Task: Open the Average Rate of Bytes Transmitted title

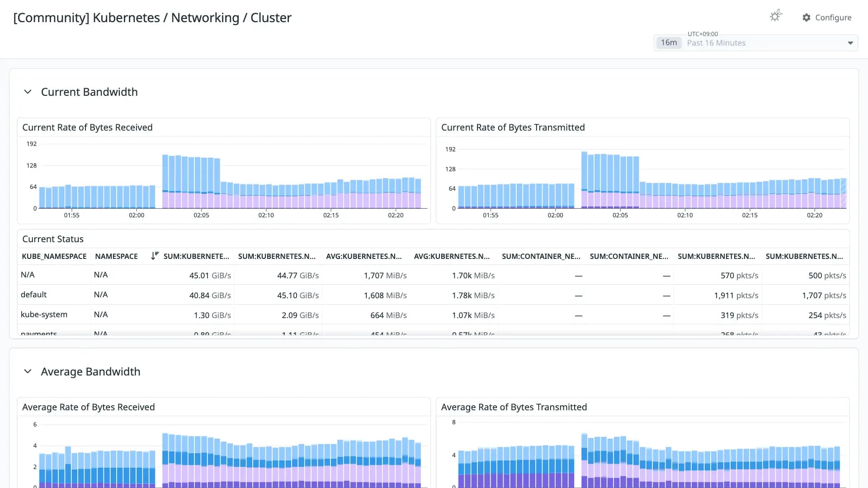Action: pyautogui.click(x=514, y=407)
